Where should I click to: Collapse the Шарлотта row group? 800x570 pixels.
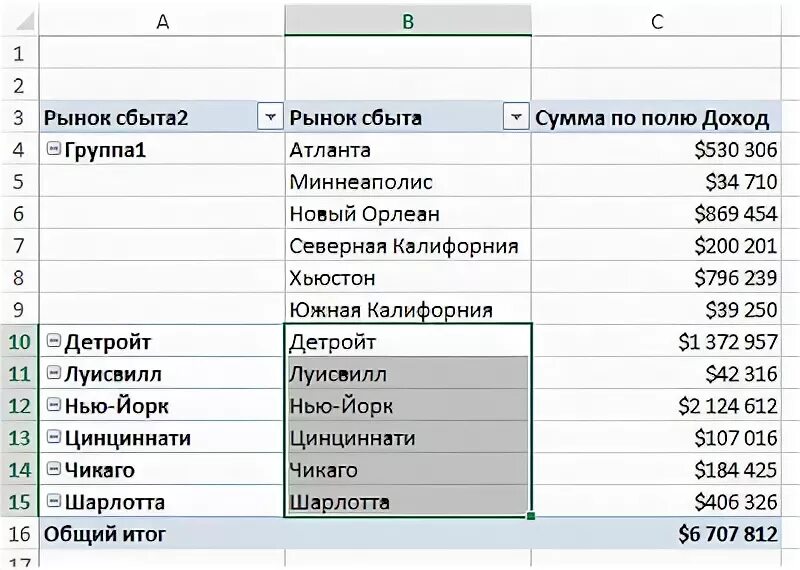(54, 502)
